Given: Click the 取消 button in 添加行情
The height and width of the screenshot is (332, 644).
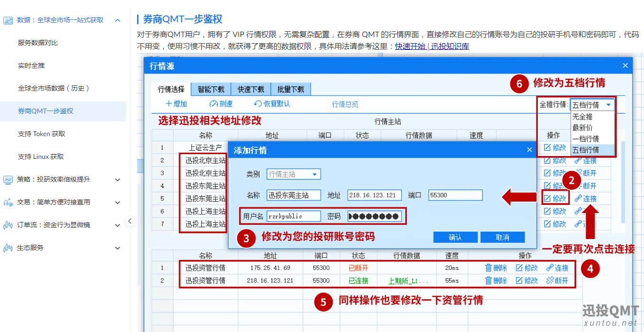Looking at the screenshot, I should coord(502,237).
